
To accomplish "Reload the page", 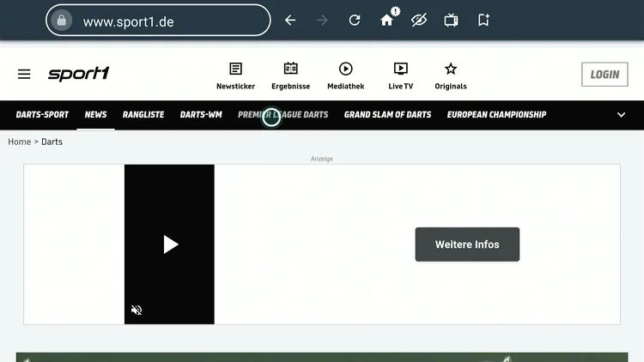I will tap(355, 20).
